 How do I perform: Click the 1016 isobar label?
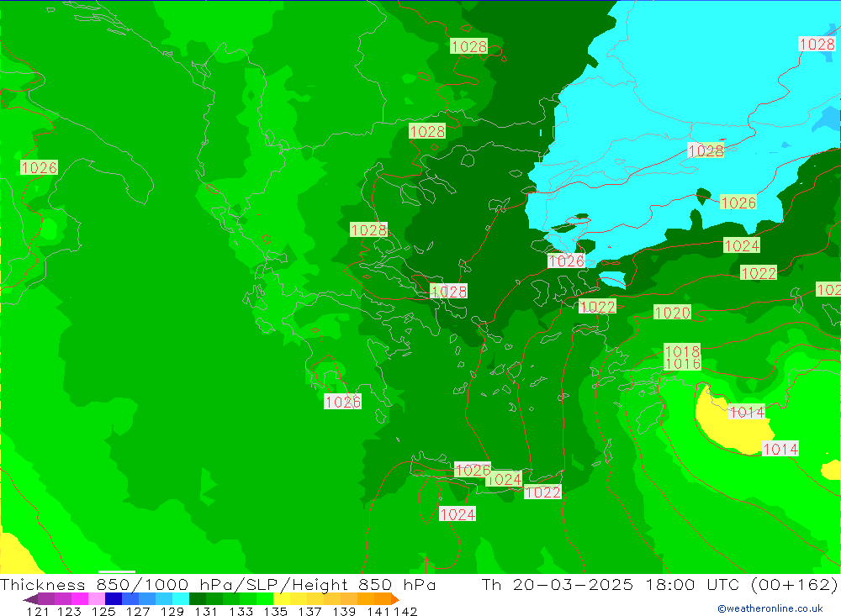pyautogui.click(x=682, y=364)
